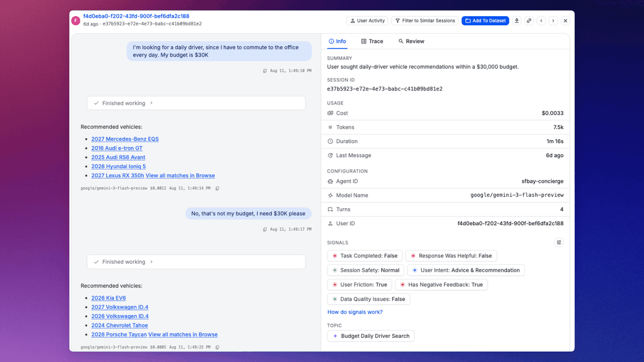Toggle the User Friction: True signal chip

point(360,285)
